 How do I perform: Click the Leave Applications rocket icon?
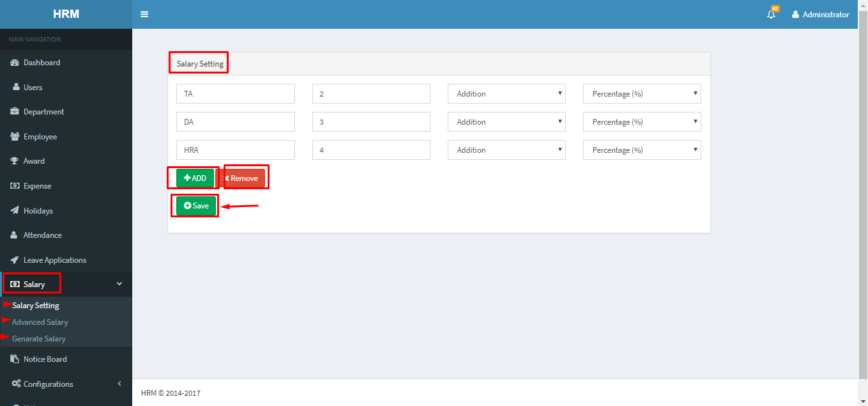tap(15, 260)
